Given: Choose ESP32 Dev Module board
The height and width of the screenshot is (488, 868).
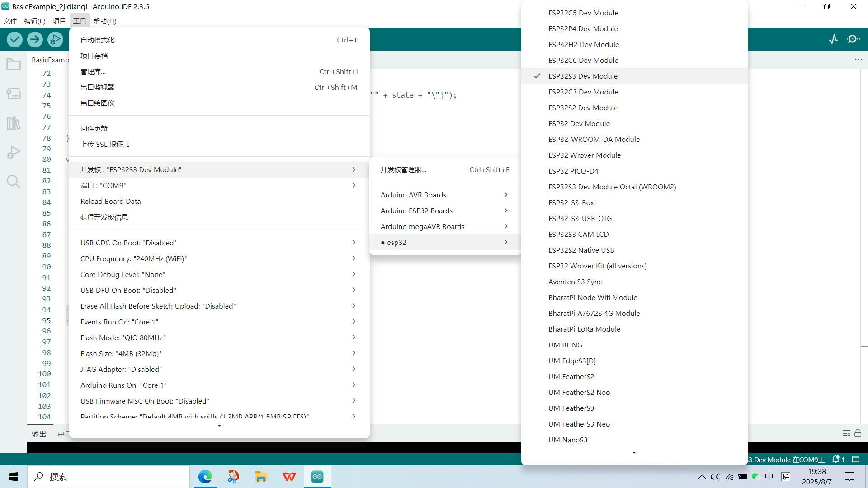Looking at the screenshot, I should click(634, 123).
